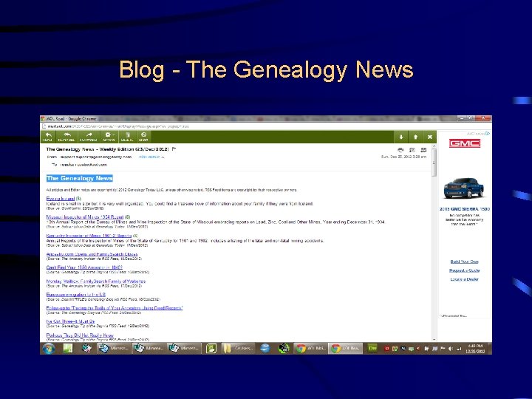This screenshot has height=399, width=532.
Task: Open the Ancestry.com Opens and FamilySearch Closes link
Action: pyautogui.click(x=92, y=254)
